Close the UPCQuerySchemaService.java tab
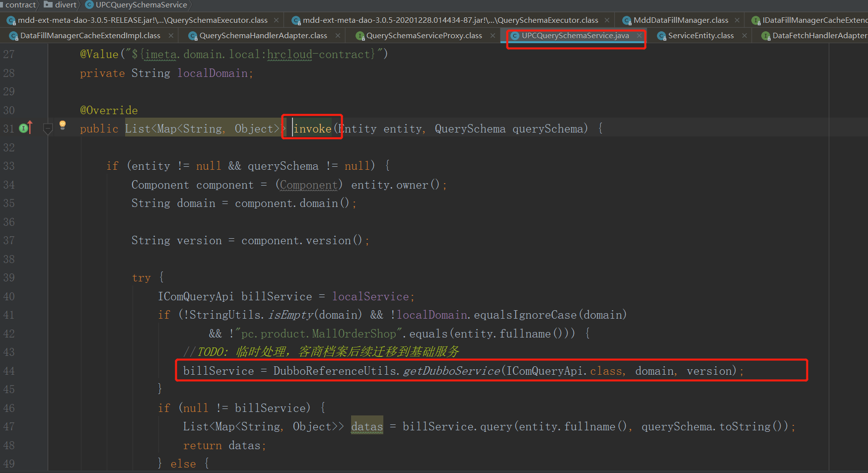 [x=639, y=36]
